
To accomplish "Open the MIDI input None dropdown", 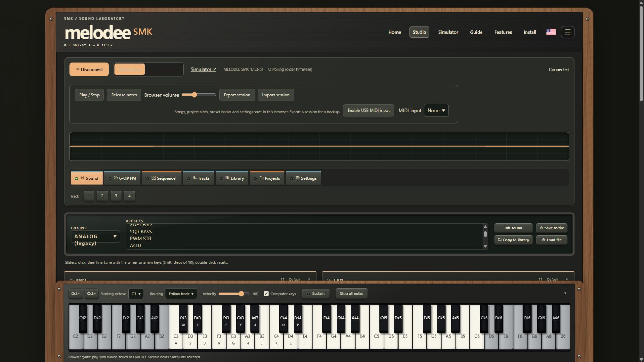I will click(x=436, y=110).
